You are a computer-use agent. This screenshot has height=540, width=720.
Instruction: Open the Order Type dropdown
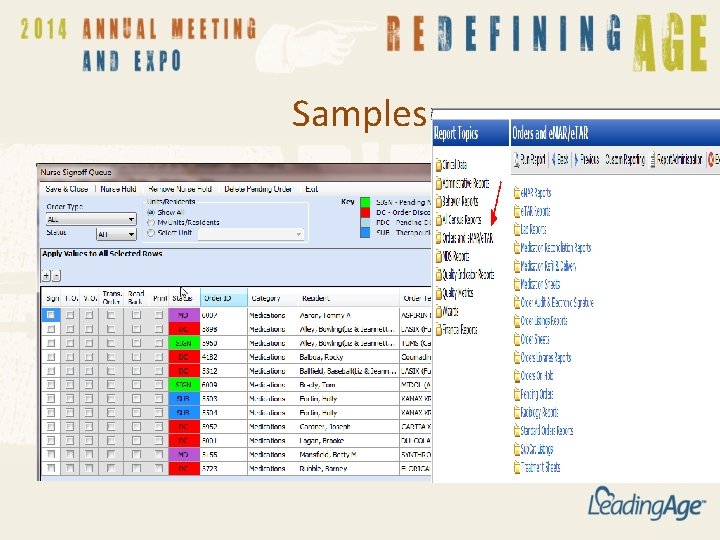91,219
